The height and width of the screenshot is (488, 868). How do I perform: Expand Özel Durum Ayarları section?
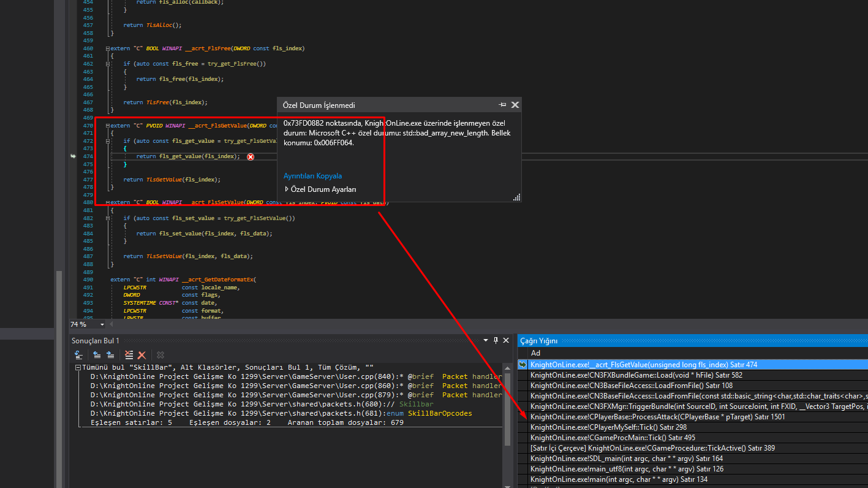(287, 189)
